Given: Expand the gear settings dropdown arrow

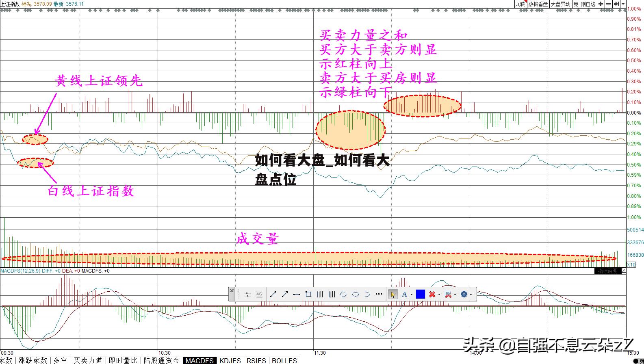Looking at the screenshot, I should (x=471, y=295).
